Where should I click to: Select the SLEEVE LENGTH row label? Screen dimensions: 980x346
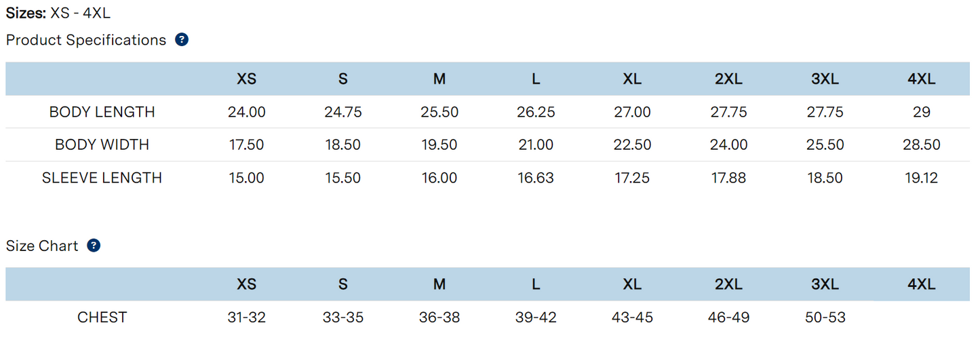point(102,178)
